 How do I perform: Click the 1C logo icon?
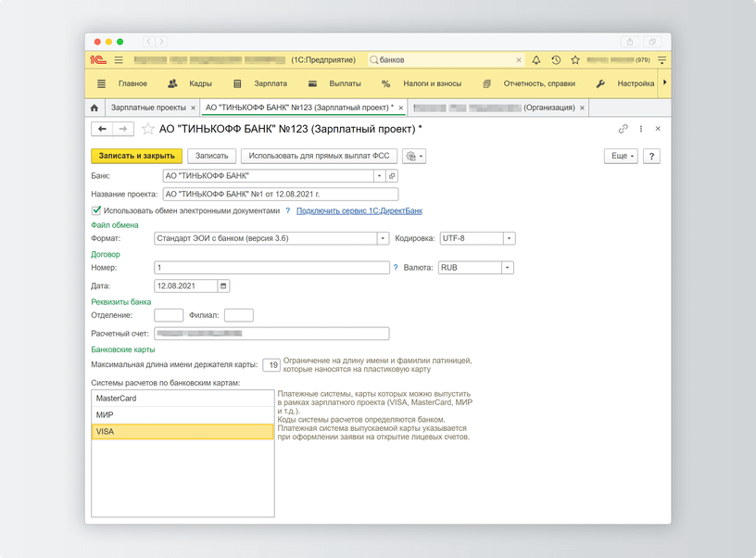(98, 60)
